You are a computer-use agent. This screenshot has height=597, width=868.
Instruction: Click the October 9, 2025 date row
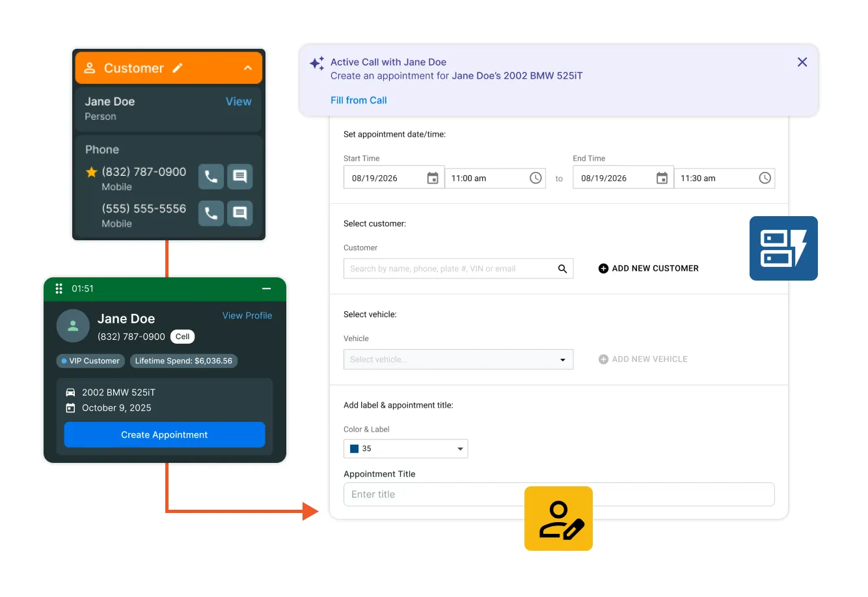click(109, 408)
